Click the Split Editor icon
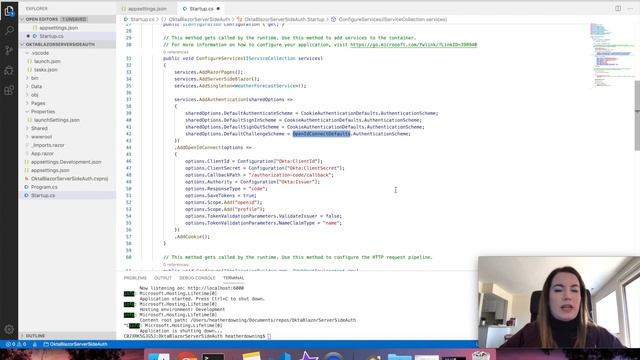Viewport: 640px width, 360px height. 618,8
